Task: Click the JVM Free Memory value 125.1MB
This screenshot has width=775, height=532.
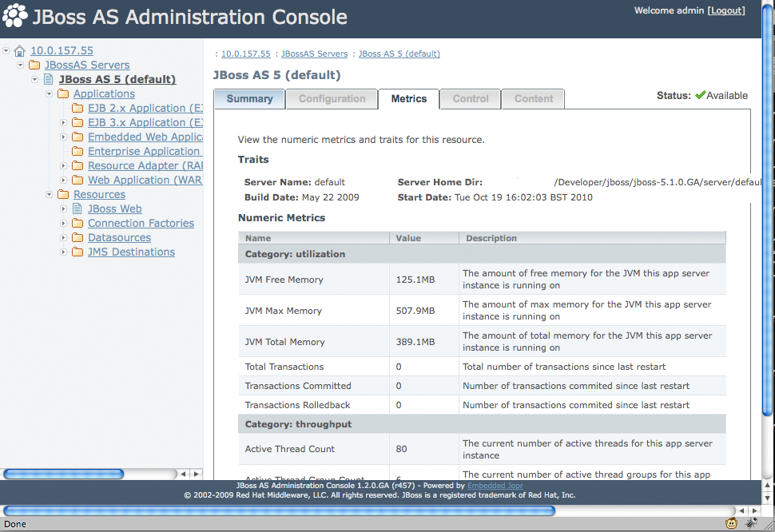Action: (x=415, y=280)
